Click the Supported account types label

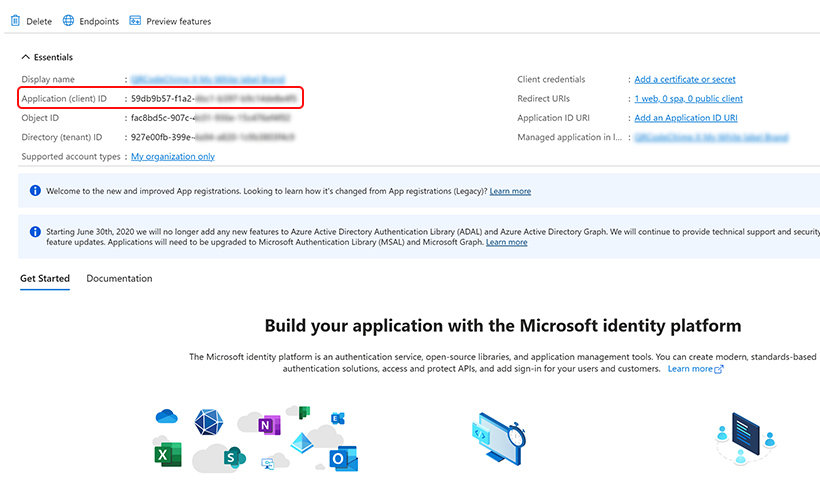(71, 157)
